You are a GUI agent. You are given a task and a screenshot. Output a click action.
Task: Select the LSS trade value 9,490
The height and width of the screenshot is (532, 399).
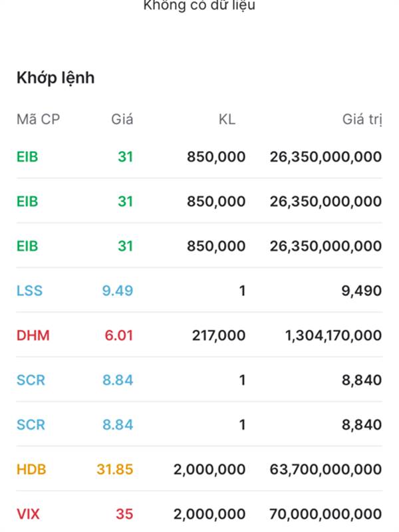[362, 291]
